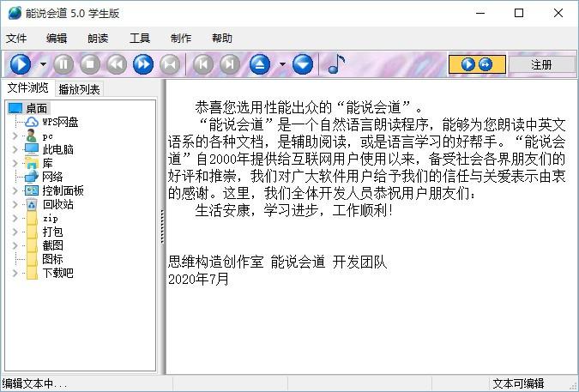This screenshot has height=392, width=579.
Task: Expand the 控制面板 tree node
Action: tap(15, 190)
